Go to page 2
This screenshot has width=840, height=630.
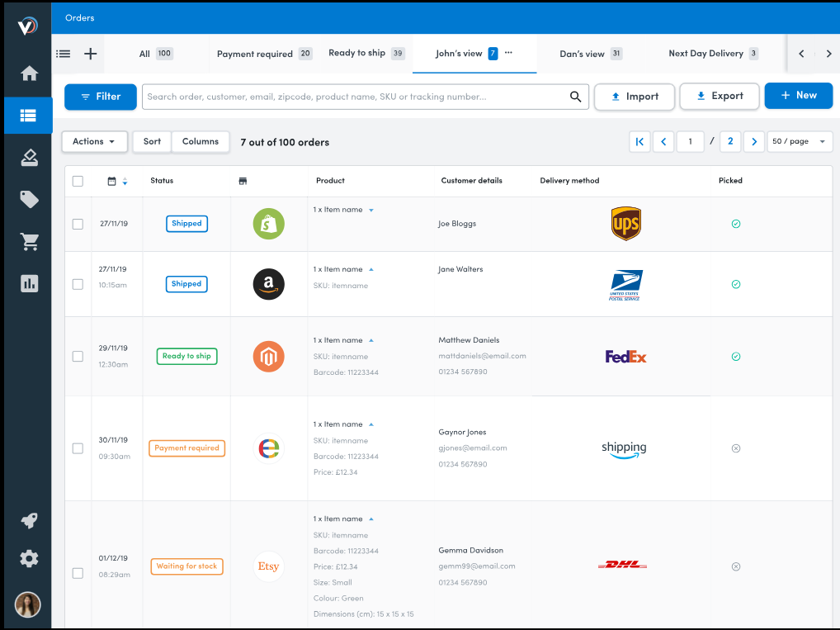click(x=730, y=141)
